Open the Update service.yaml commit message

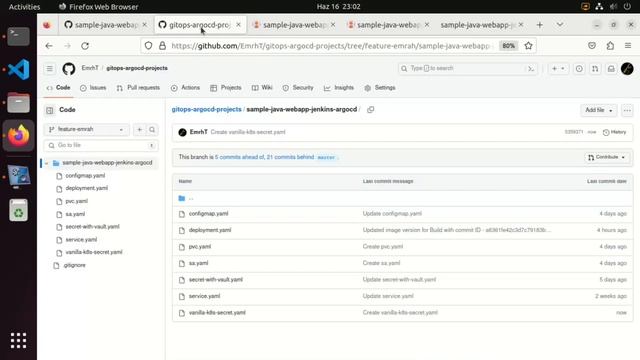point(388,296)
